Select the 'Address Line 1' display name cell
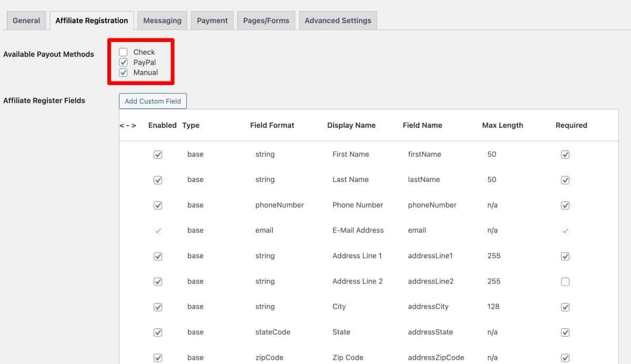This screenshot has width=631, height=364. point(357,256)
